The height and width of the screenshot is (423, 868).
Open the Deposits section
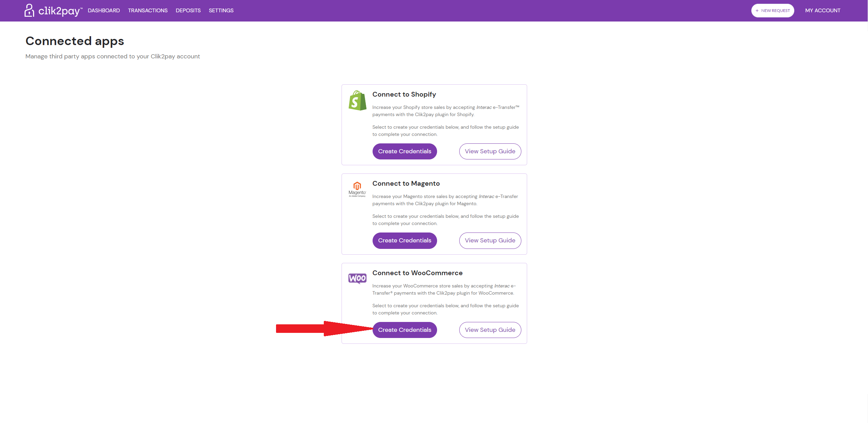pyautogui.click(x=188, y=11)
